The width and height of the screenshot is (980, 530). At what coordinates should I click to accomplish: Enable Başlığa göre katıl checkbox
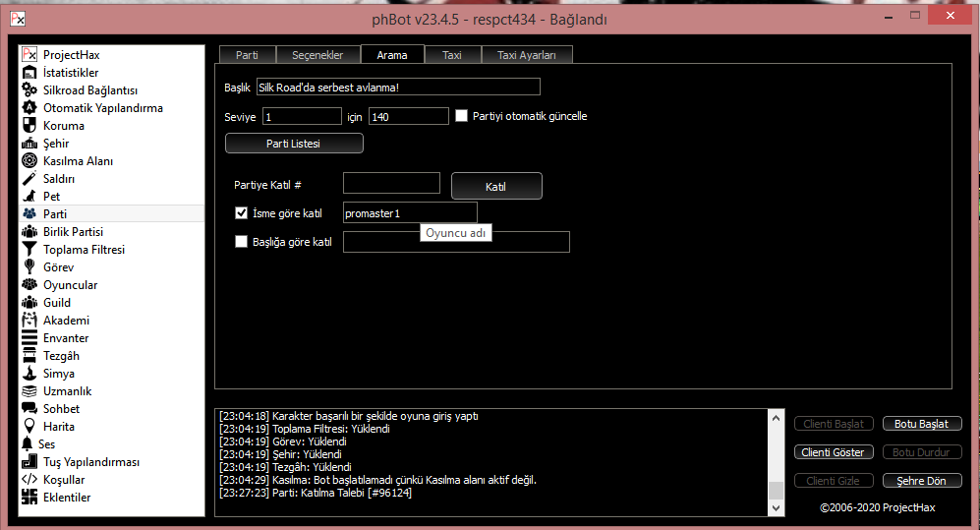242,242
